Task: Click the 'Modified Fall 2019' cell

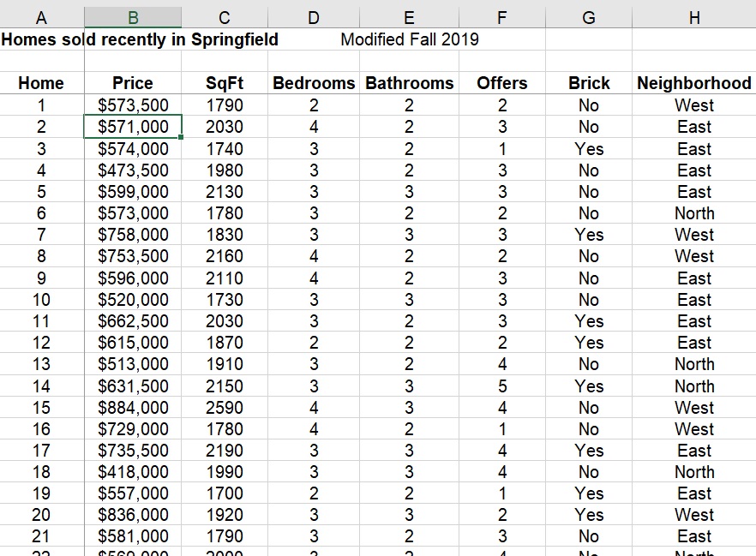Action: pos(410,39)
